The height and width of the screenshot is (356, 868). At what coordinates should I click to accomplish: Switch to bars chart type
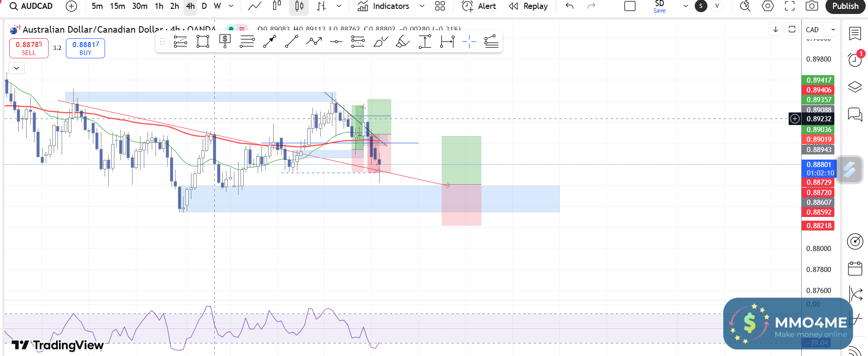(321, 6)
